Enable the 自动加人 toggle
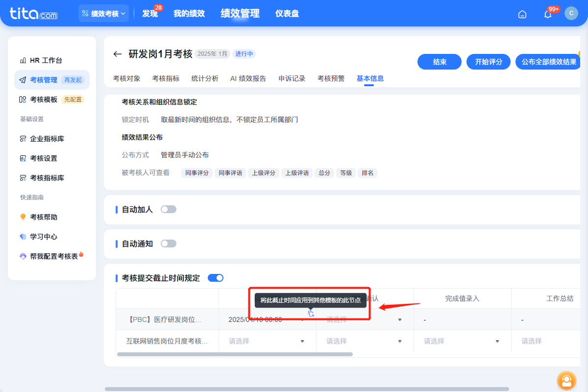 click(169, 209)
